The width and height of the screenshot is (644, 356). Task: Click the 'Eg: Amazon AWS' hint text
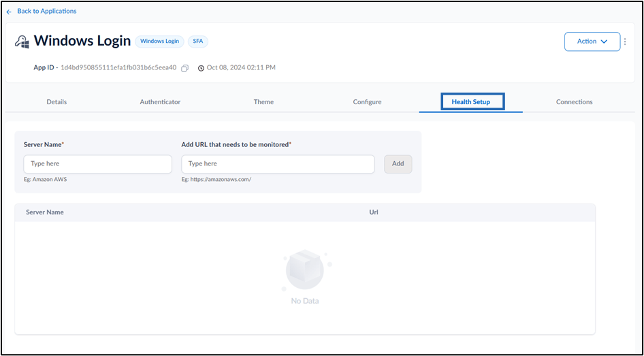pos(45,180)
